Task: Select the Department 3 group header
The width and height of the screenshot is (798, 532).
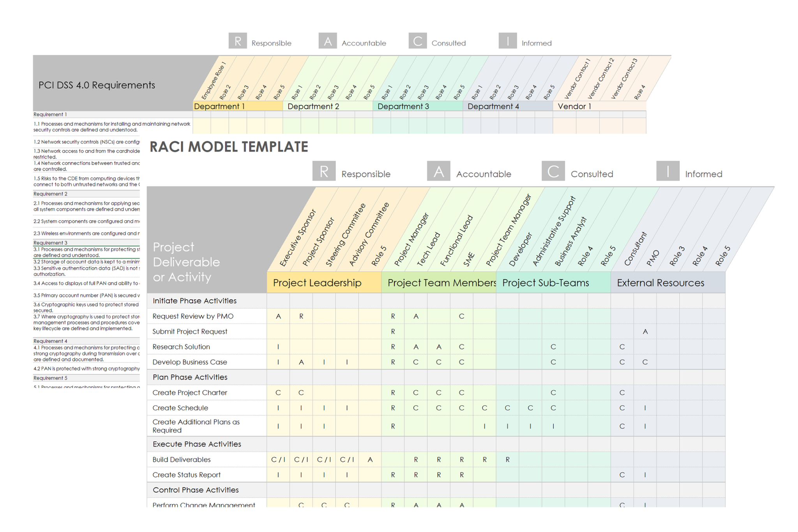Action: pos(418,106)
